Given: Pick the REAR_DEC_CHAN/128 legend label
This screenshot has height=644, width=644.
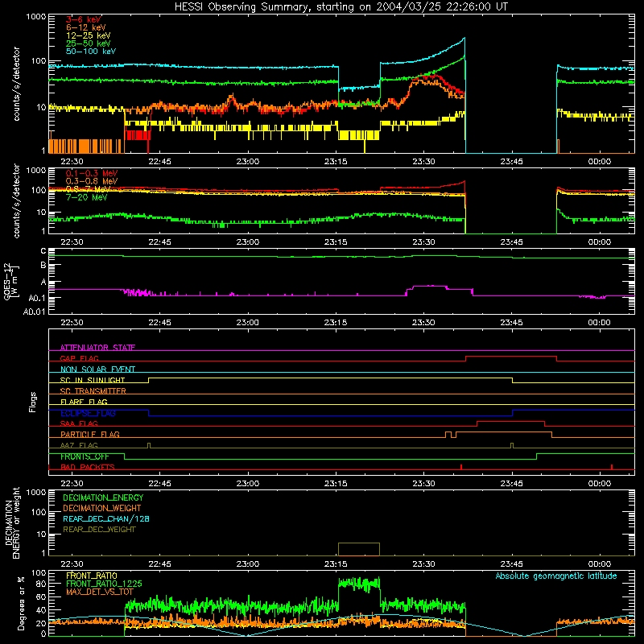Looking at the screenshot, I should pyautogui.click(x=106, y=518).
